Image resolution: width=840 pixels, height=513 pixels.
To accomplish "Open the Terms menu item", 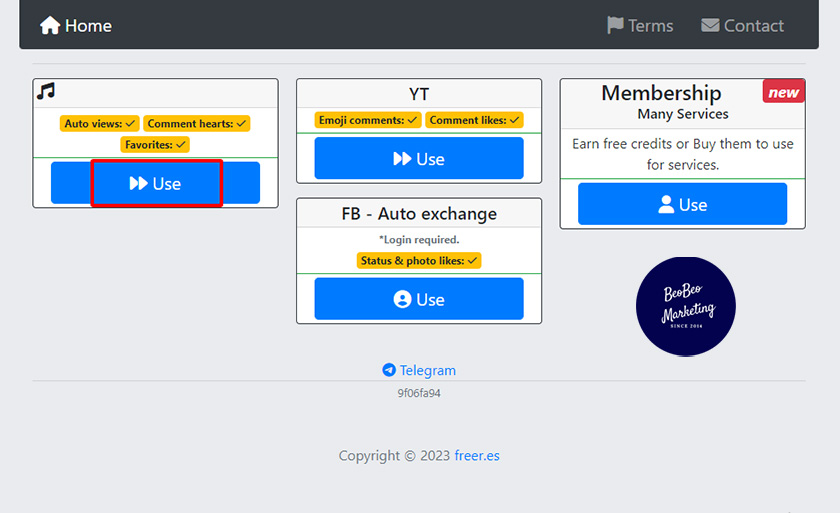I will [650, 26].
